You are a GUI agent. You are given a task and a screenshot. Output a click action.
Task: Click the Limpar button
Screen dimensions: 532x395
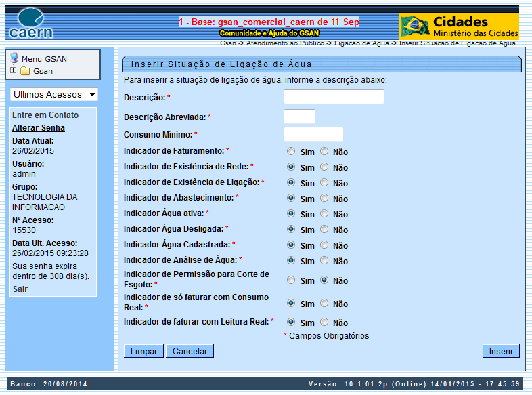143,351
